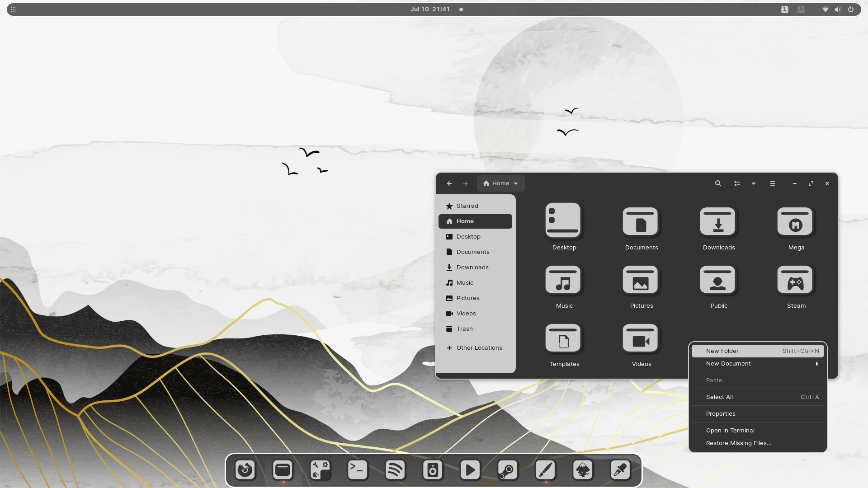
Task: Launch Steam from the dock
Action: [x=508, y=470]
